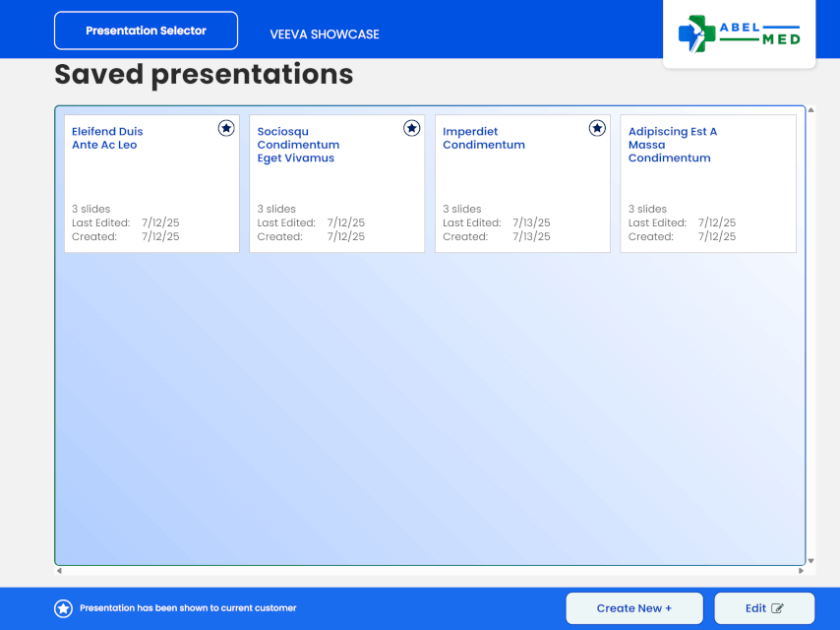Click the scroll right arrow
Screen dimensions: 840x630
[x=801, y=571]
